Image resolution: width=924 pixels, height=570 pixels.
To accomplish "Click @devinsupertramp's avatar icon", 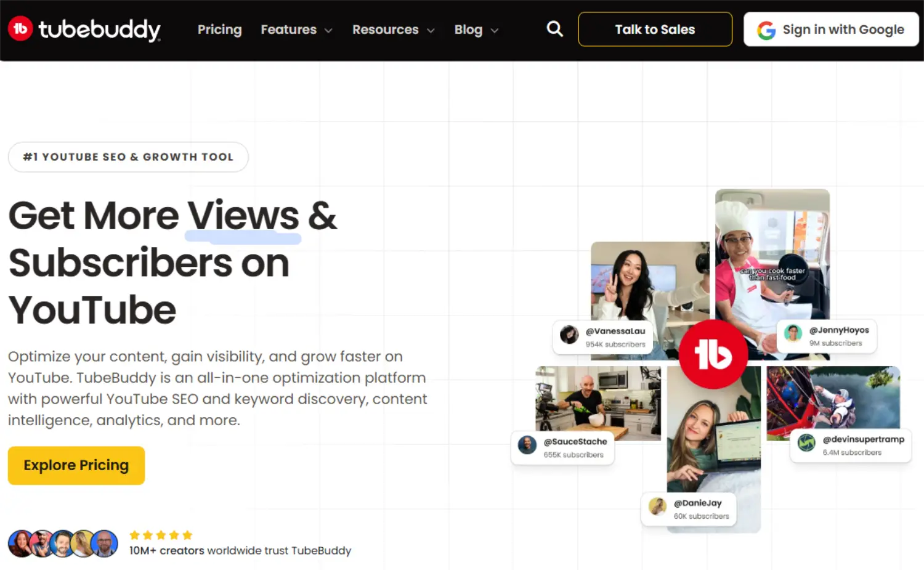I will coord(806,442).
